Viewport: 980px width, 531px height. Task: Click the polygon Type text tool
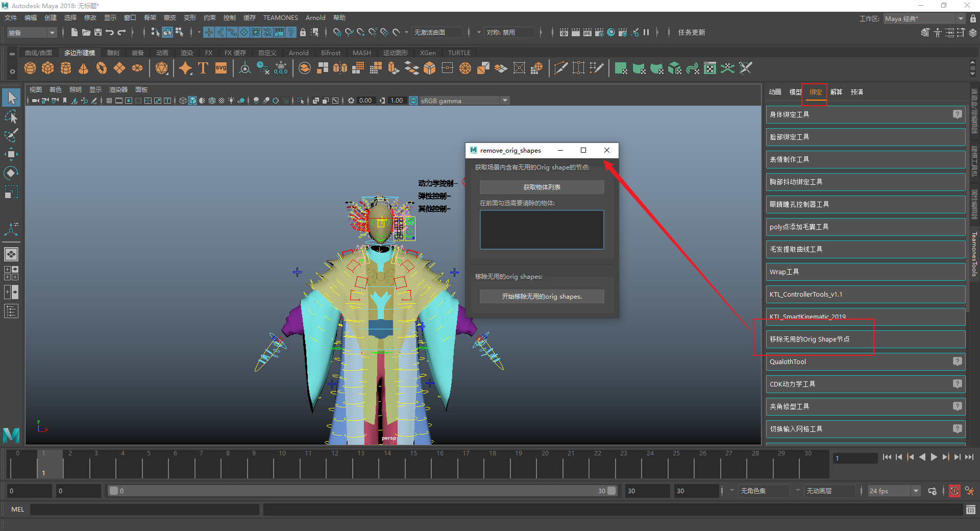click(x=203, y=68)
